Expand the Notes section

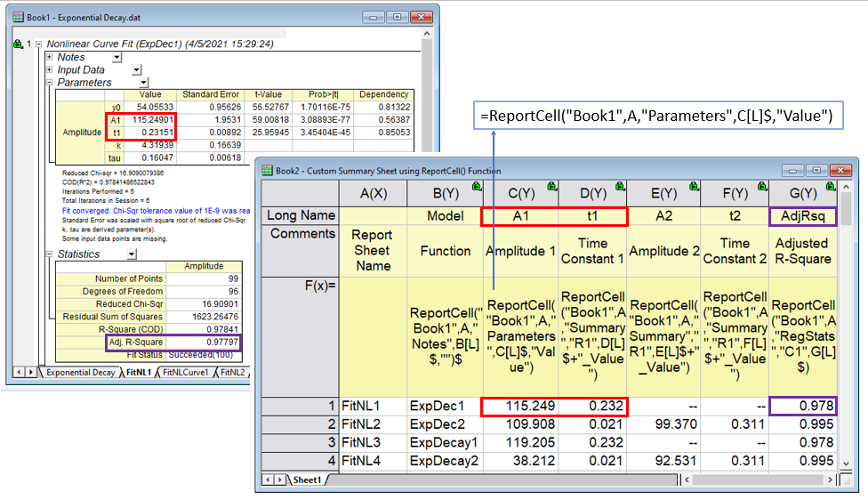tap(50, 57)
